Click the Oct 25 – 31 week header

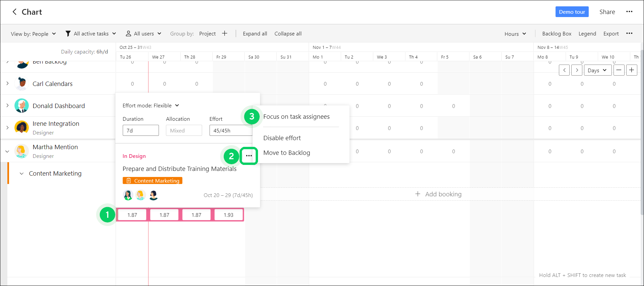pyautogui.click(x=135, y=47)
